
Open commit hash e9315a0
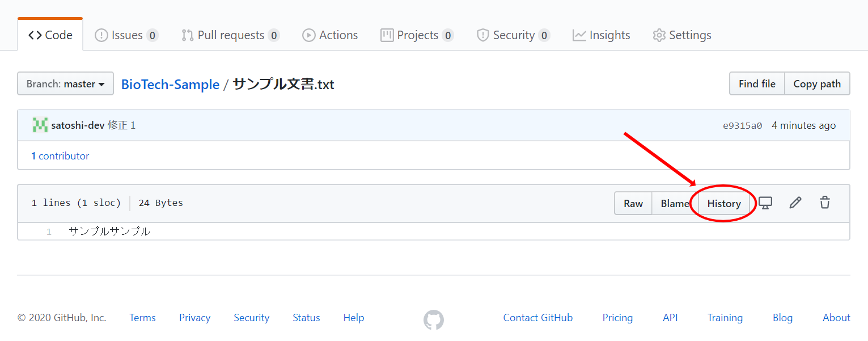[x=742, y=125]
